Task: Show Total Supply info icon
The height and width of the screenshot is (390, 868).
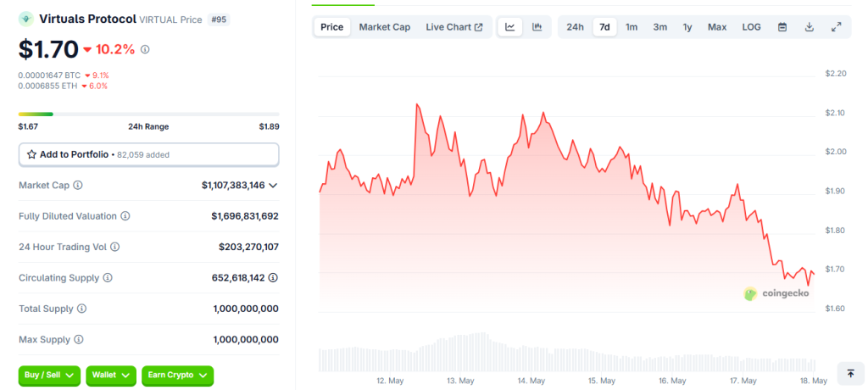Action: 81,309
